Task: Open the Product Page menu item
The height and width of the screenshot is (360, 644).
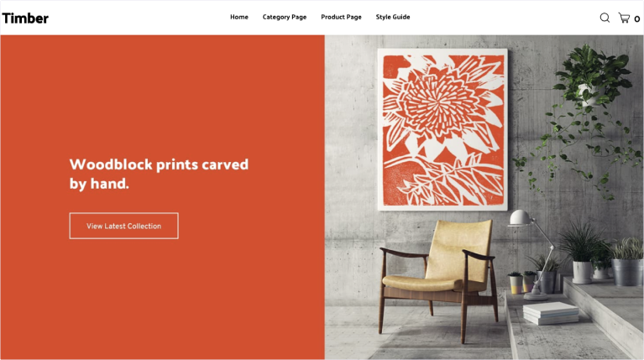Action: (x=341, y=18)
